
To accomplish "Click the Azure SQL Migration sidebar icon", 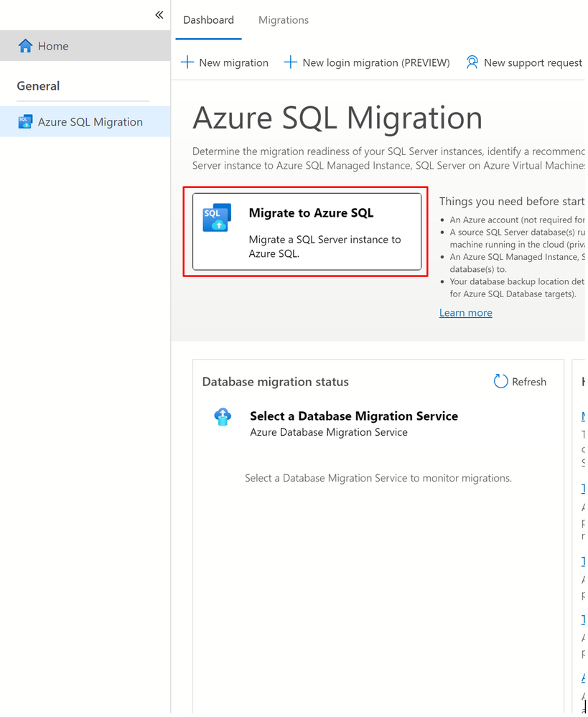I will click(x=25, y=122).
